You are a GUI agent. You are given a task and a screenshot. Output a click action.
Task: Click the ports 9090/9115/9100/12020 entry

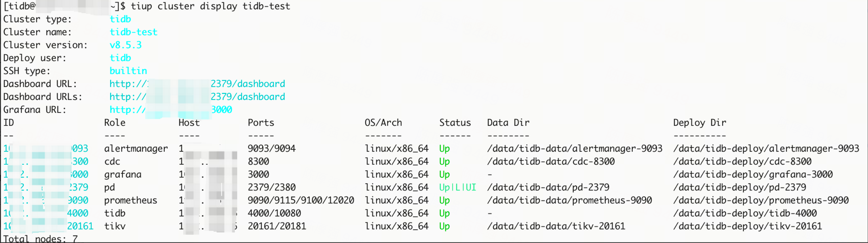coord(300,200)
